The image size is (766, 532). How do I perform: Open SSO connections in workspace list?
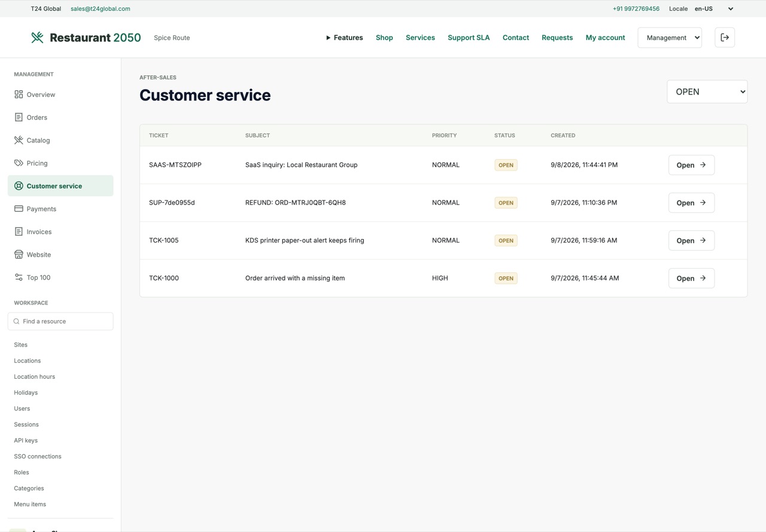[x=38, y=457]
